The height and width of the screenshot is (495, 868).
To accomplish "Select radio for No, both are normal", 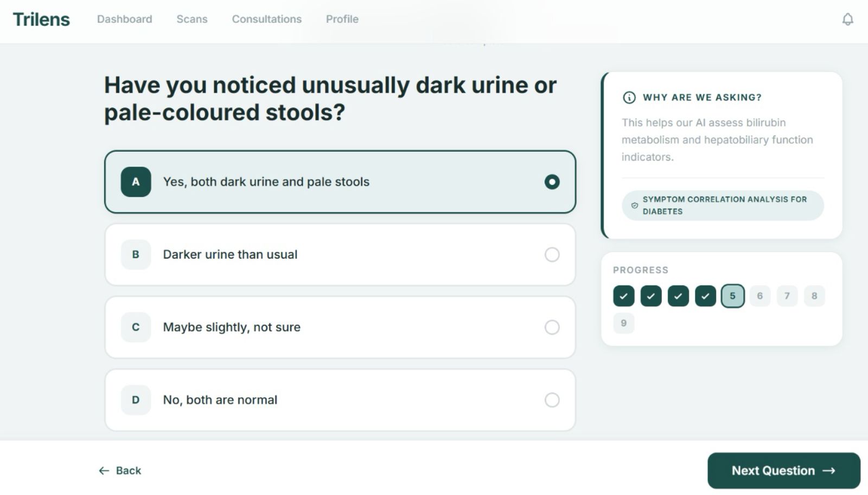I will click(552, 400).
